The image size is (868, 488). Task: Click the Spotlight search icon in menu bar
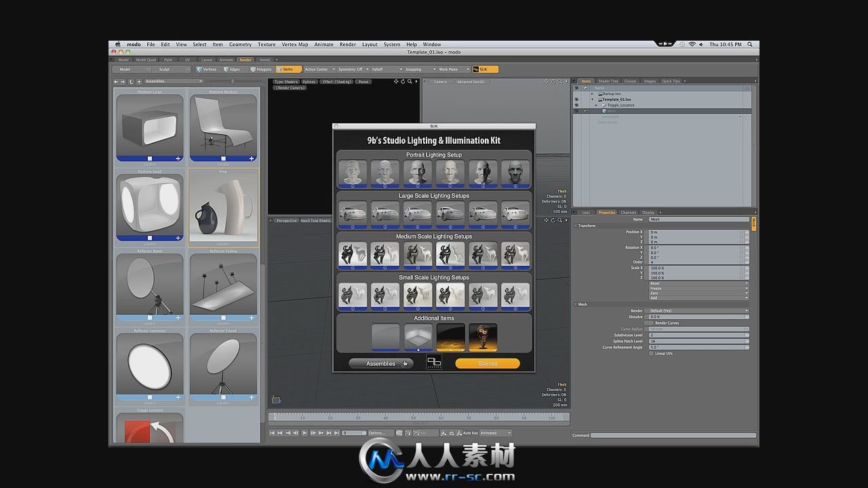pyautogui.click(x=750, y=44)
